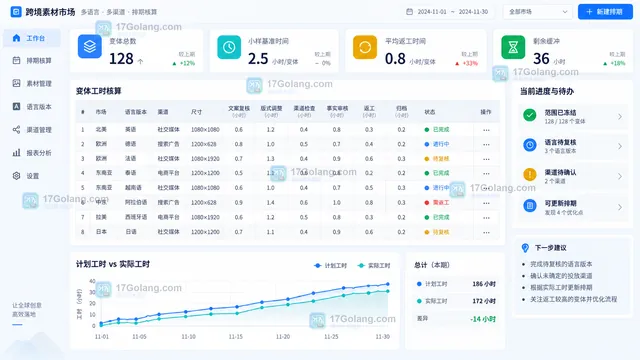Open the 2024-11-01 ~ 2024-11-30 date range field
This screenshot has width=640, height=360.
click(x=449, y=12)
